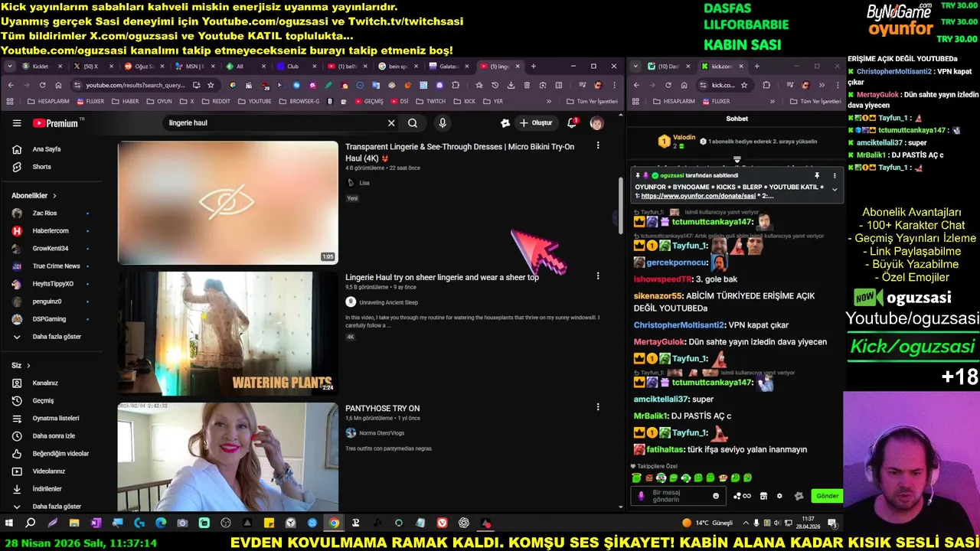Reload the Kick browser page
980x551 pixels.
click(x=668, y=85)
